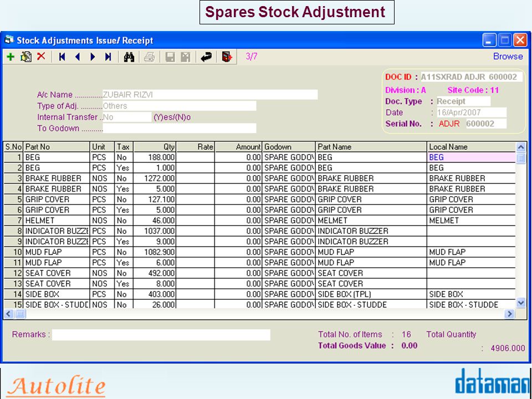The width and height of the screenshot is (532, 399).
Task: Click the Browse mode label
Action: point(508,57)
